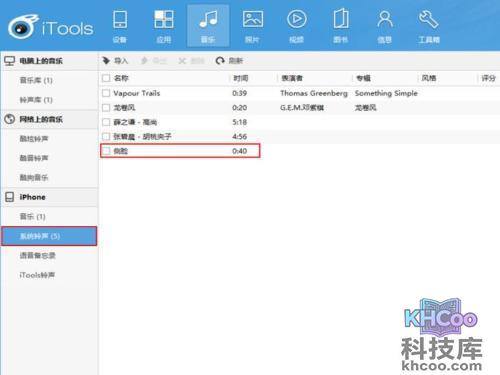The image size is (500, 375).
Task: Check the box for the 5:18 song row
Action: click(x=106, y=122)
